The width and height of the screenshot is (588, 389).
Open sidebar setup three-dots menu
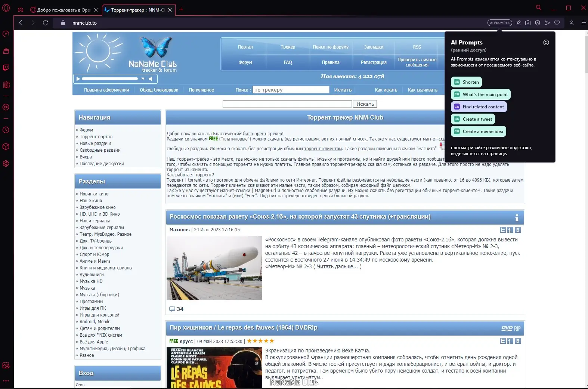coord(6,381)
